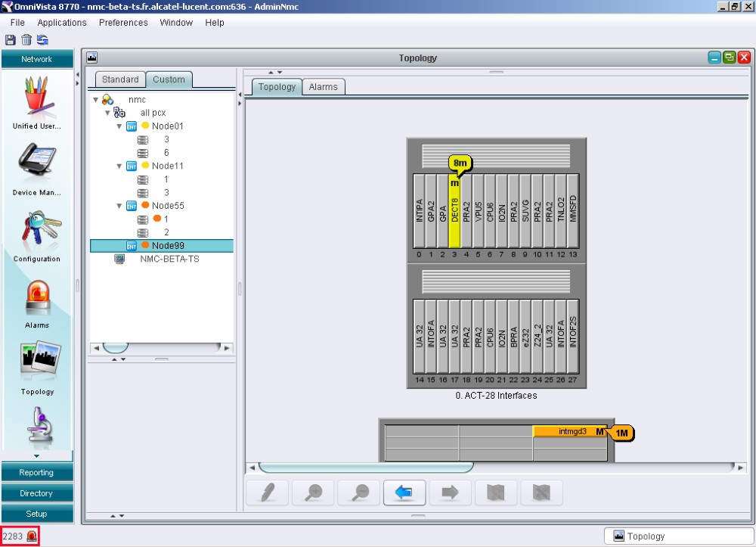Screen dimensions: 756x547
Task: Collapse the Node11 tree branch
Action: point(119,166)
